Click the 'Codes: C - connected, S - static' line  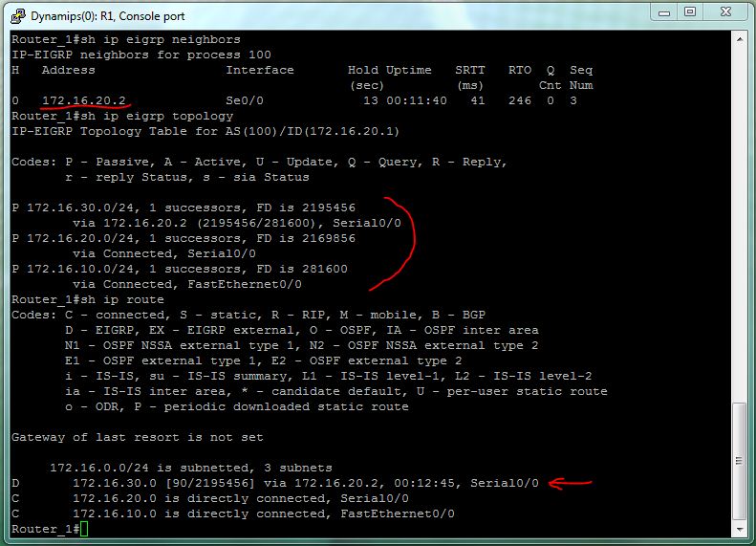tap(248, 315)
